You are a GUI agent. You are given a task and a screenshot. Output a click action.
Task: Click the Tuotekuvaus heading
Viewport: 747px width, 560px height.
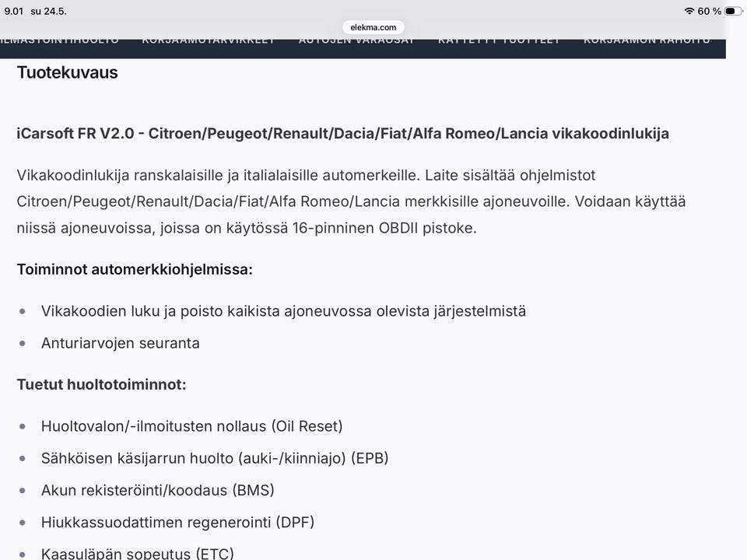pyautogui.click(x=67, y=72)
